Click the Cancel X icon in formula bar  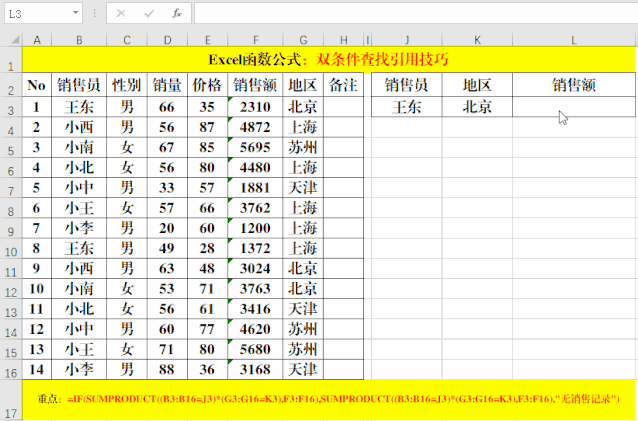click(x=121, y=14)
